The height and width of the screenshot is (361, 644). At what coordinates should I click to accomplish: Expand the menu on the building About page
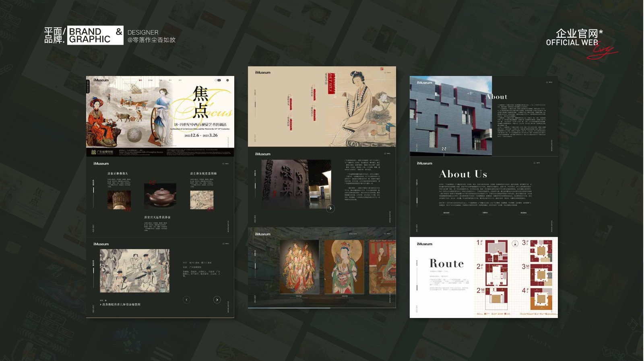(549, 82)
